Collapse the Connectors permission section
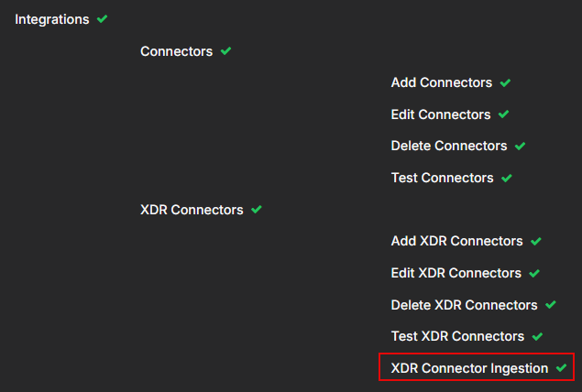This screenshot has height=392, width=582. (176, 51)
